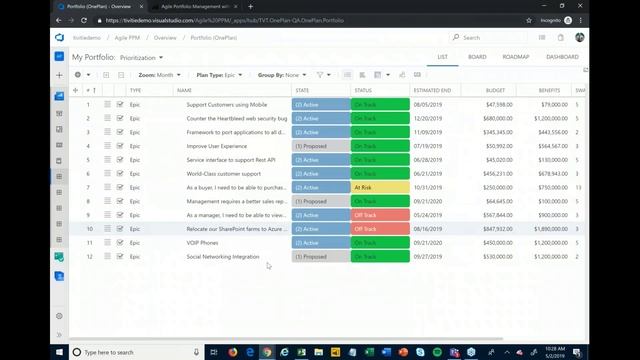The width and height of the screenshot is (640, 360).
Task: Click the horizontal scrollbar below the table
Action: tap(286, 338)
